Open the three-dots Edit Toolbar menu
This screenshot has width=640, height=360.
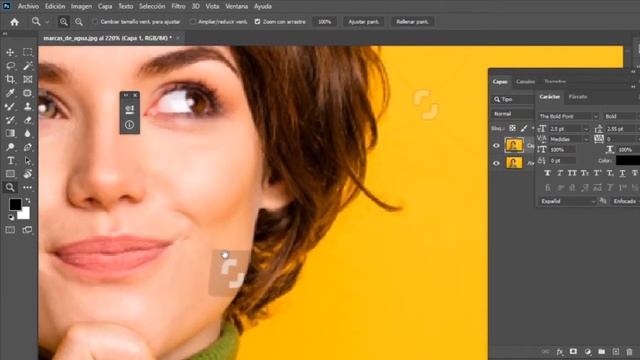point(27,187)
